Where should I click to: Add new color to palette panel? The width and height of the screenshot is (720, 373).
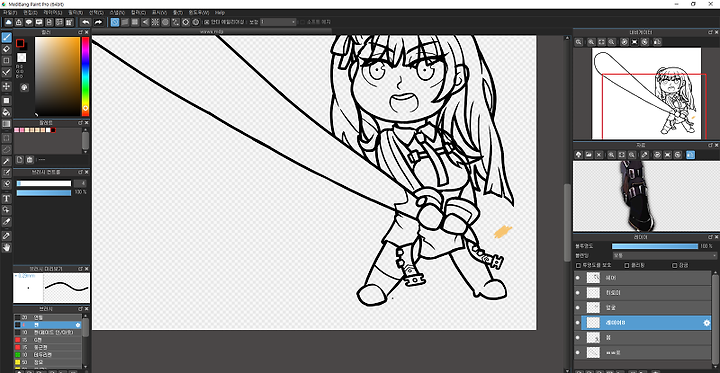20,160
